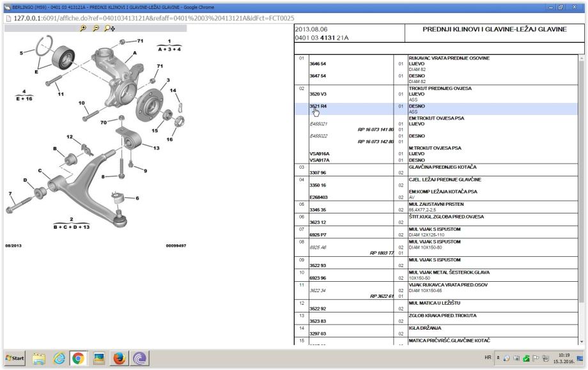Viewport: 588px width, 370px height.
Task: Click callout number 5 in the diagram
Action: pos(21,53)
